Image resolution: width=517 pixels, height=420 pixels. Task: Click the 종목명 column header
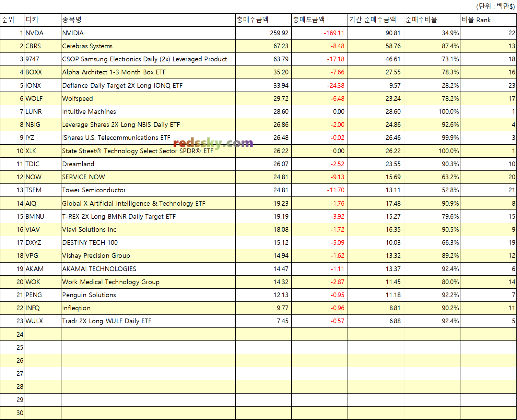[x=148, y=20]
